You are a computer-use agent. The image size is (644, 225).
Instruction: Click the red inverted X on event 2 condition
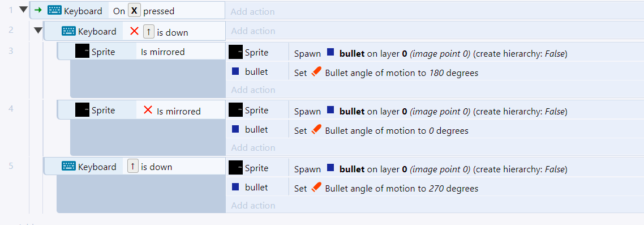(134, 31)
